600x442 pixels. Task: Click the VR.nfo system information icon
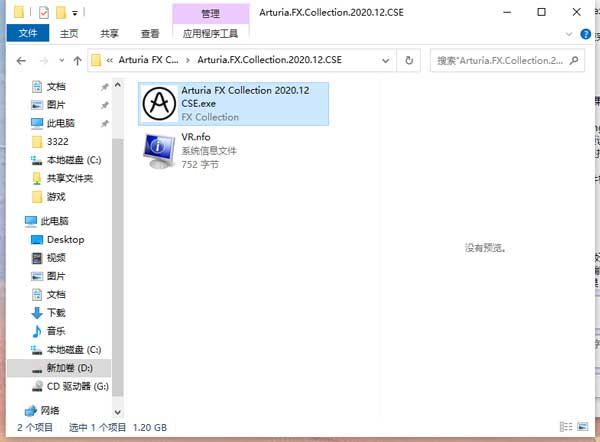159,151
